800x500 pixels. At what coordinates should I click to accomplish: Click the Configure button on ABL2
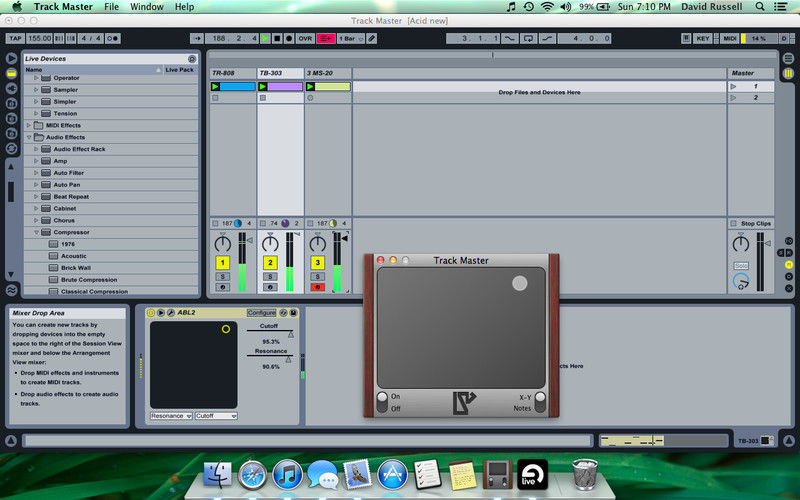point(262,313)
